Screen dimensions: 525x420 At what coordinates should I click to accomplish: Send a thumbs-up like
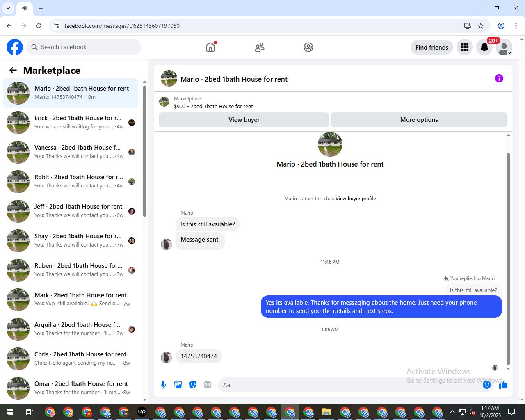coord(503,385)
